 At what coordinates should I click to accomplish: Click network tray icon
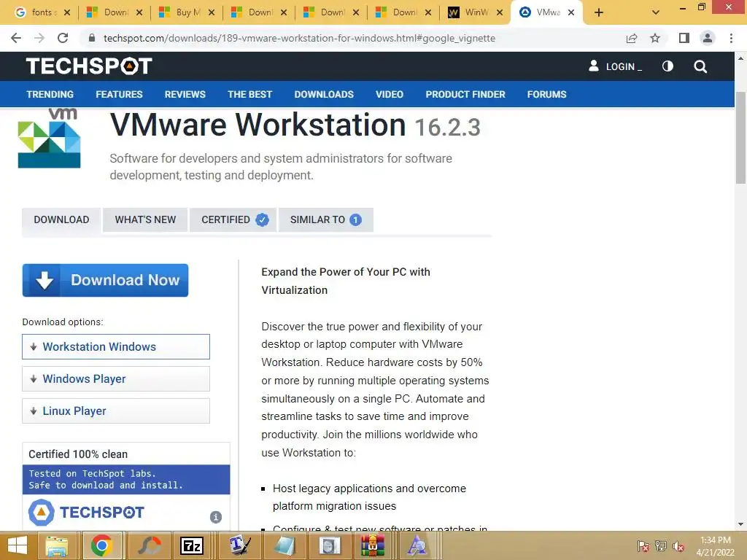point(661,546)
